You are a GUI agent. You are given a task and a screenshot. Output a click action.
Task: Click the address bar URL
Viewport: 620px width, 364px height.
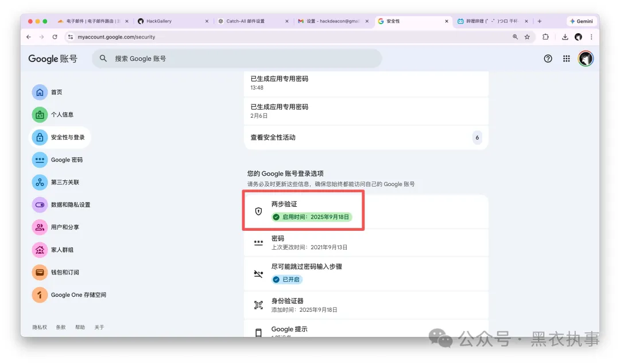116,37
